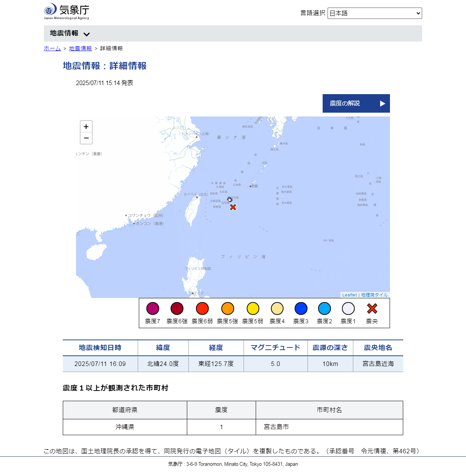Click the red X epicenter marker on map
Image resolution: width=466 pixels, height=476 pixels.
pyautogui.click(x=233, y=207)
